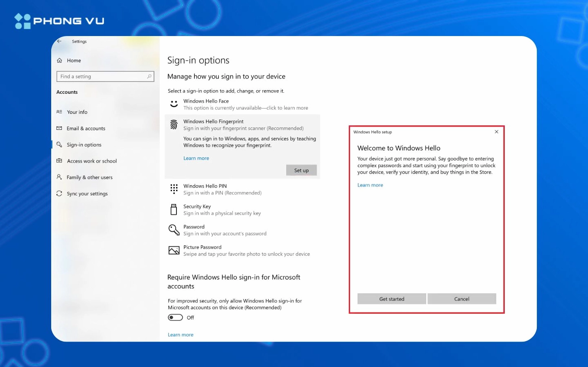This screenshot has height=367, width=588.
Task: Open Sync your settings page
Action: [x=87, y=194]
